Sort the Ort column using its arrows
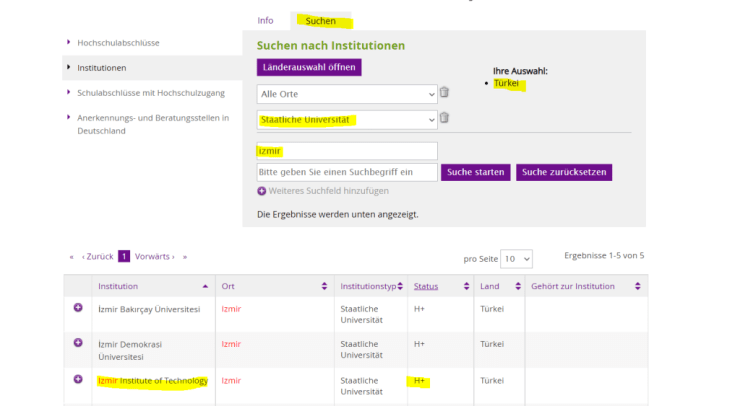Image resolution: width=740 pixels, height=406 pixels. tap(324, 287)
